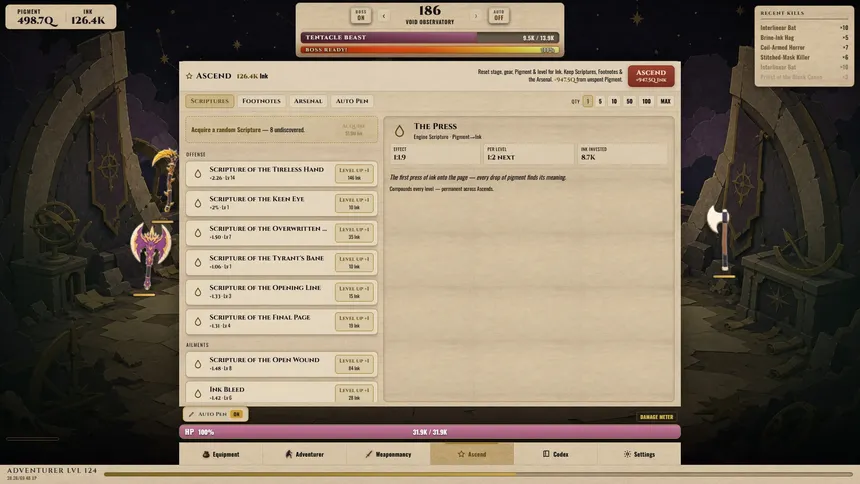Toggle the Auto OFF switch
This screenshot has height=484, width=860.
499,15
